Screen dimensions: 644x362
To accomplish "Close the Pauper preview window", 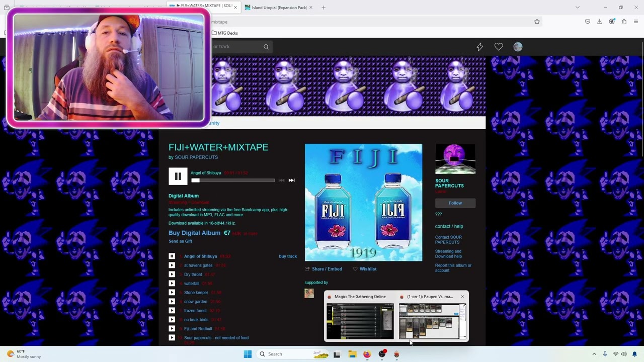I will tap(462, 297).
